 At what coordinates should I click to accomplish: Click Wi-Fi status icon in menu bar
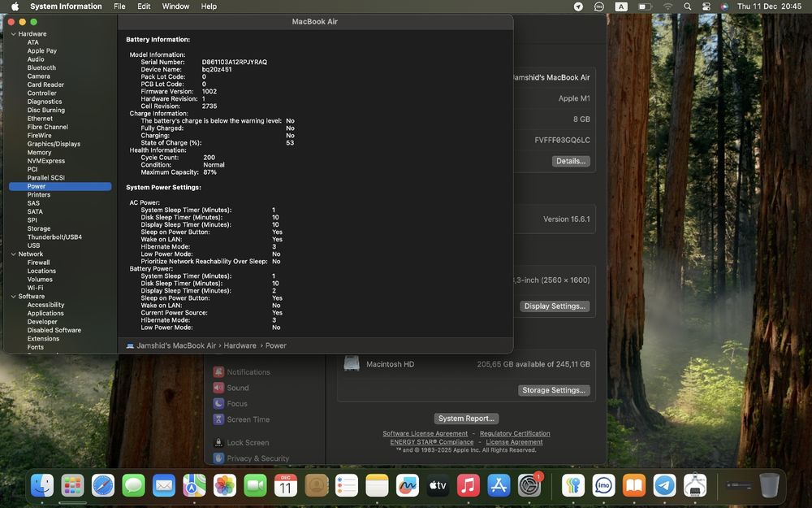(x=668, y=7)
